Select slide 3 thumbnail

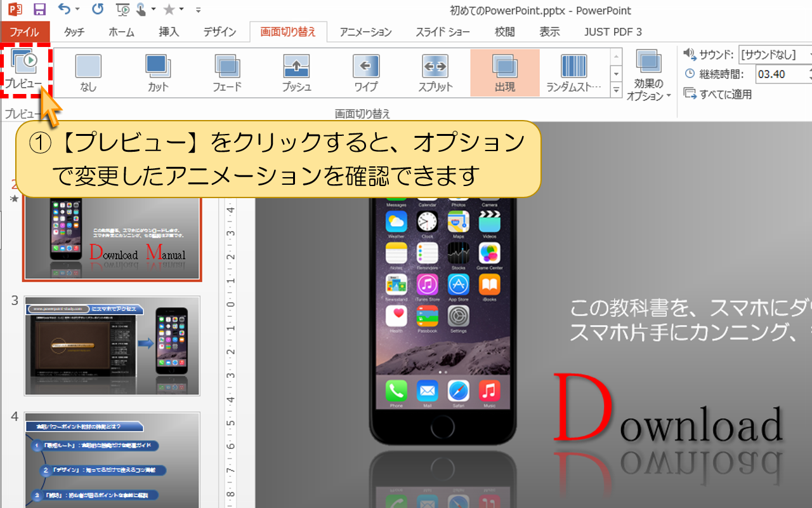(112, 345)
